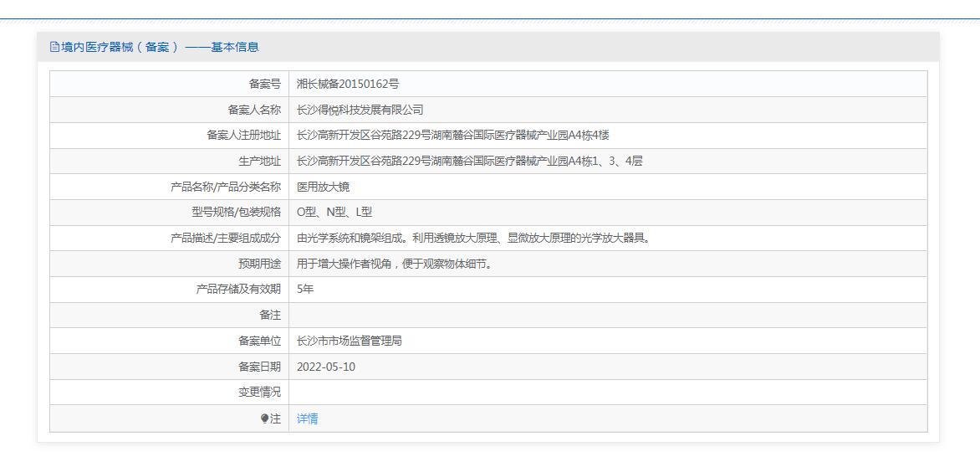Click the bulb icon beside 注 label
The width and height of the screenshot is (980, 462).
click(x=264, y=418)
